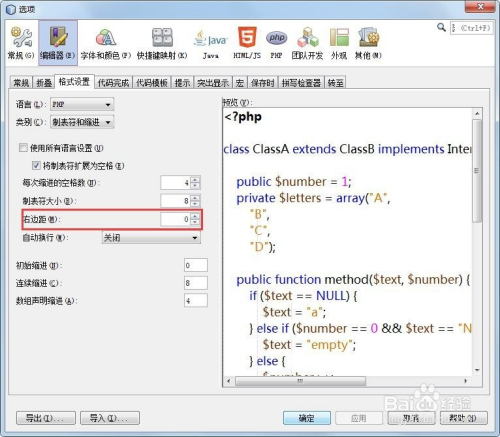Switch to the 宏 macros tab
Viewport: 500px width, 437px height.
(x=240, y=82)
